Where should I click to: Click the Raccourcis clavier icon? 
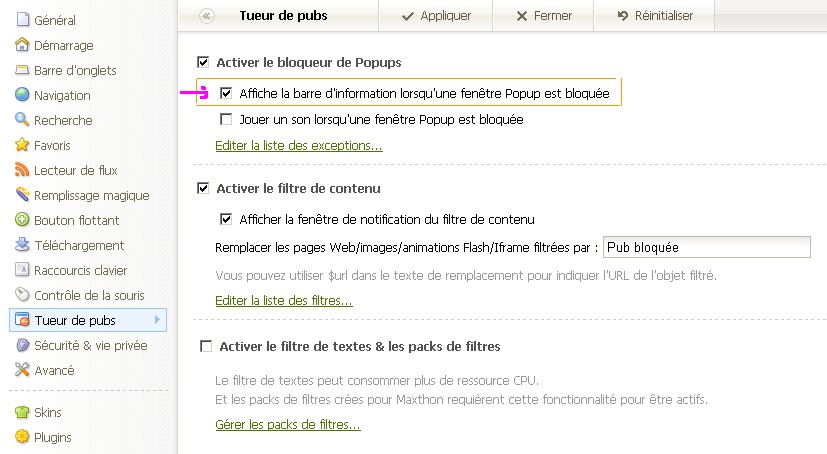(x=22, y=269)
